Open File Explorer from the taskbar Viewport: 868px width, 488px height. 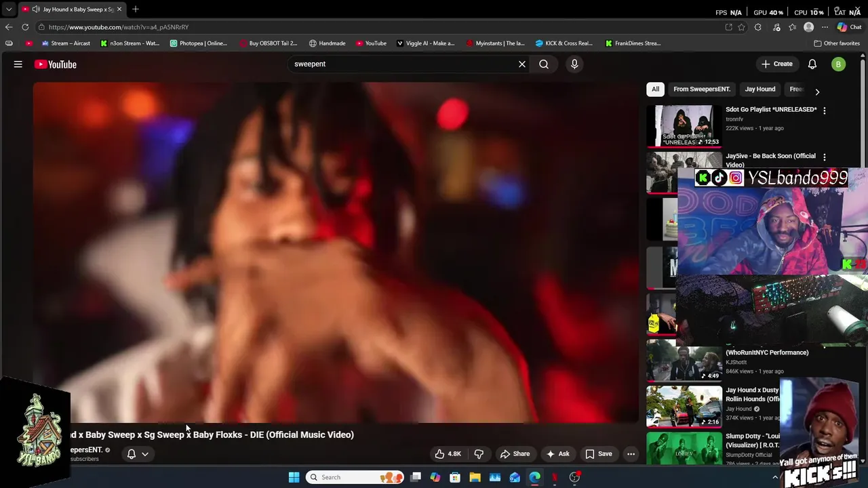475,477
